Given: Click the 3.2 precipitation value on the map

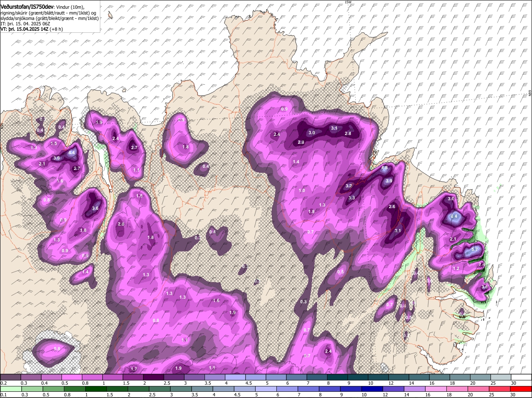Looking at the screenshot, I should (349, 186).
